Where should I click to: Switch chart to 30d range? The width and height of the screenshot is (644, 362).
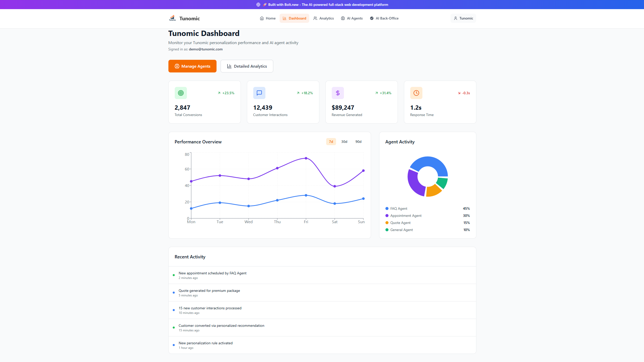pyautogui.click(x=344, y=142)
